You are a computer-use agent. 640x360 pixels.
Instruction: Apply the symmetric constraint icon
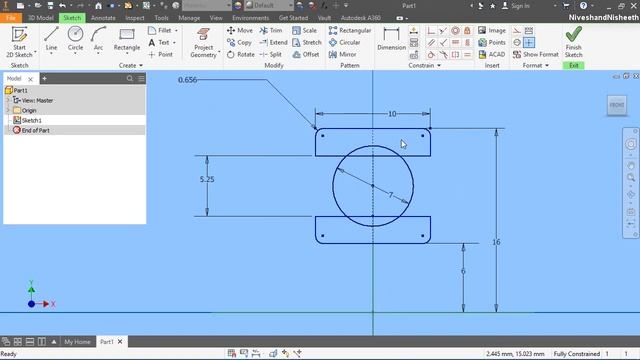455,54
